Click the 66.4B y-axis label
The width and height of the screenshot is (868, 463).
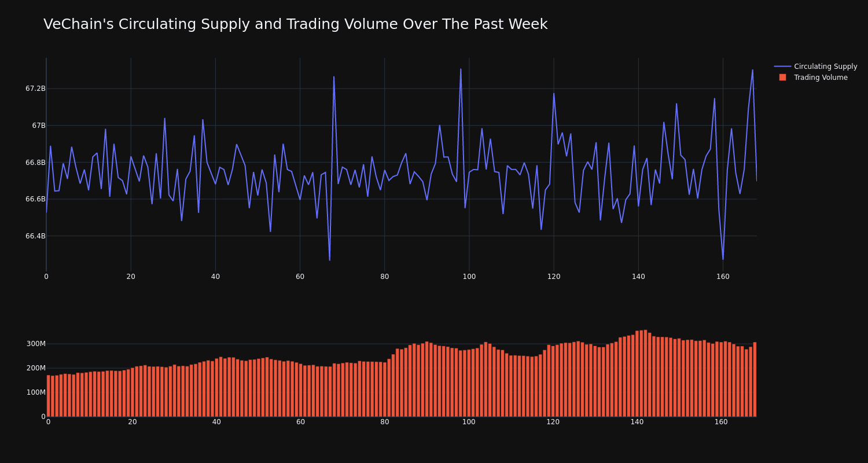(35, 236)
